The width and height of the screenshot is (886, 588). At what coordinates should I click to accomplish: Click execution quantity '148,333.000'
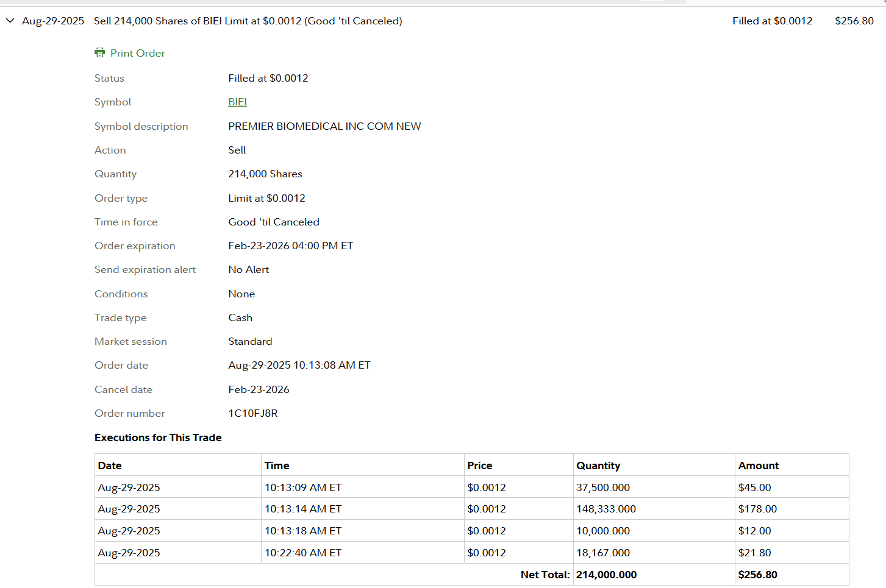coord(606,509)
